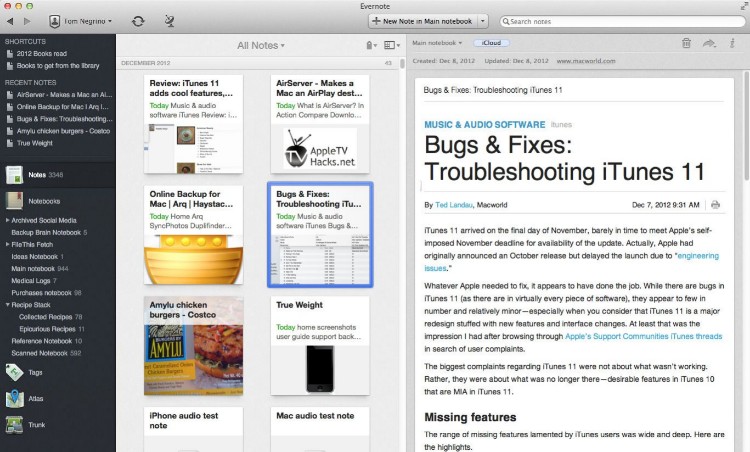
Task: Click the share arrow icon
Action: [x=709, y=44]
